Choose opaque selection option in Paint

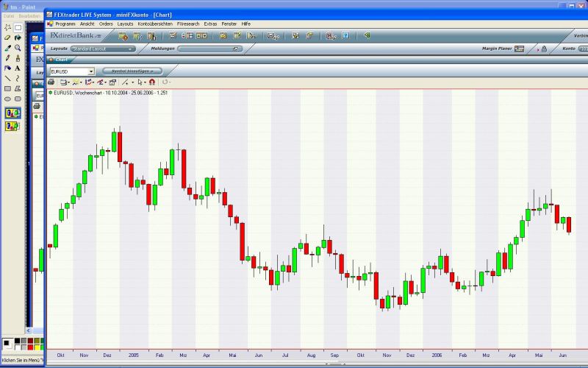[x=12, y=113]
